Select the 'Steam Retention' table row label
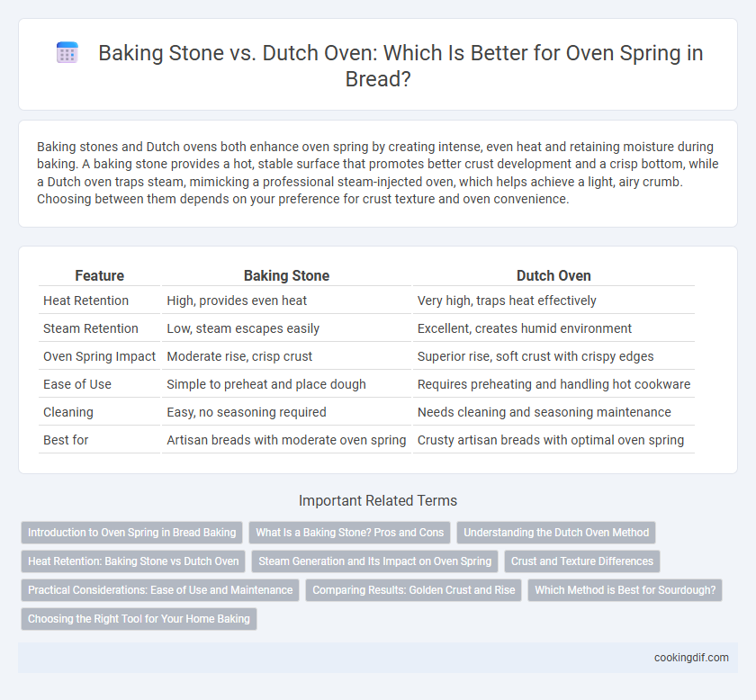The width and height of the screenshot is (756, 700). coord(91,328)
